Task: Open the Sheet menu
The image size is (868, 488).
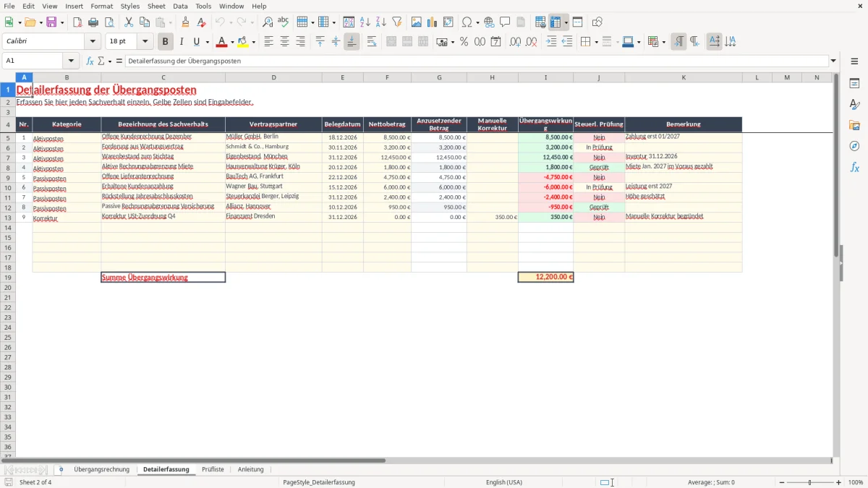Action: click(x=157, y=6)
